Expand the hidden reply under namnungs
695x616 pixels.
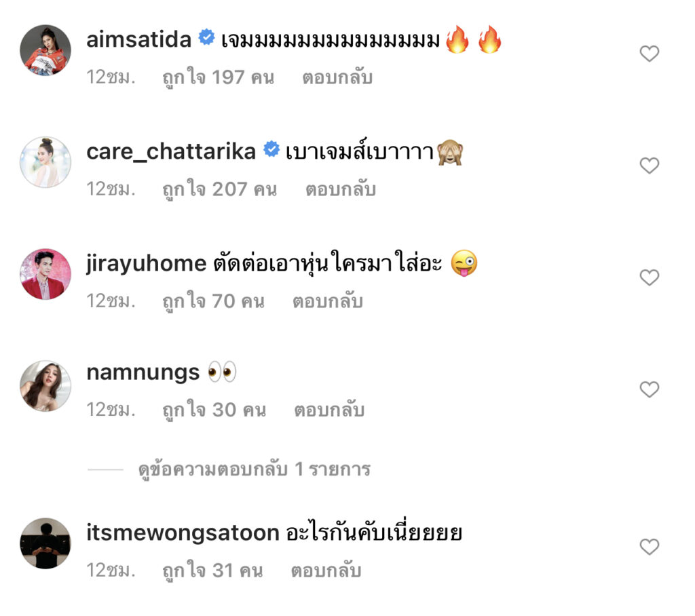tap(254, 469)
